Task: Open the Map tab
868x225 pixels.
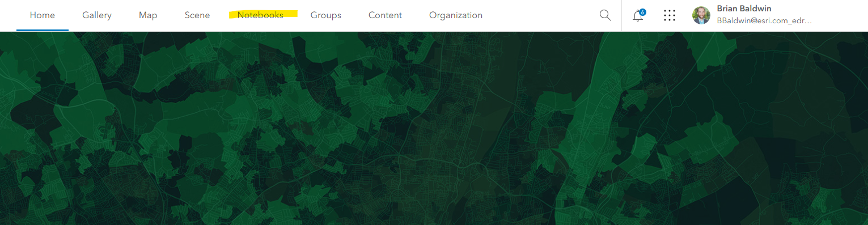Action: pos(148,15)
